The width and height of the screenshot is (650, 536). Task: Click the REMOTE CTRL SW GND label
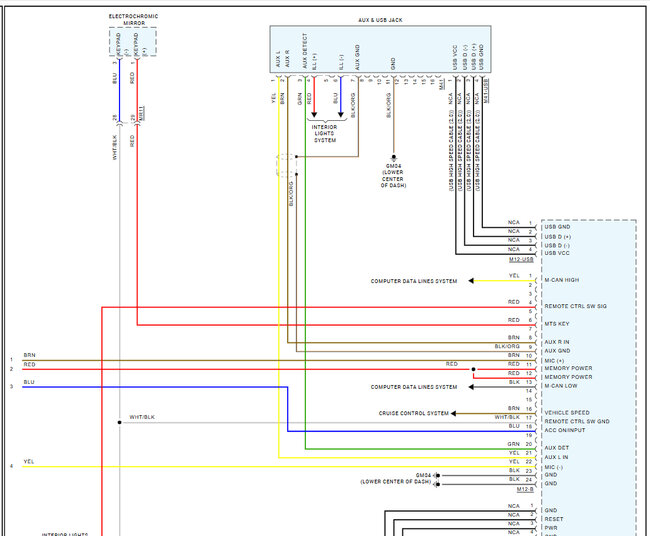pos(577,421)
